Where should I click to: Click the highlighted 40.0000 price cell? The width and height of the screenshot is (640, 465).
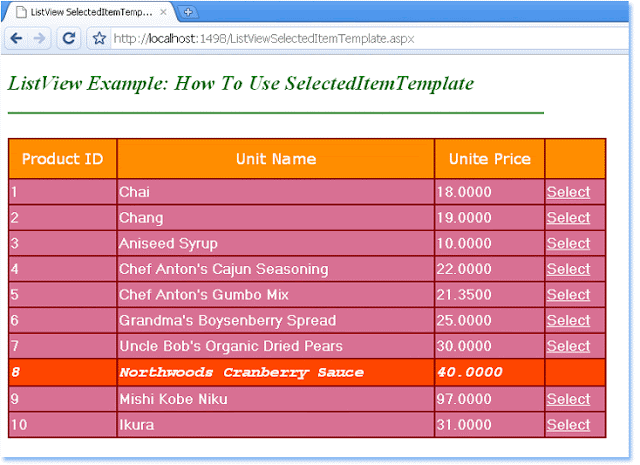pyautogui.click(x=490, y=372)
